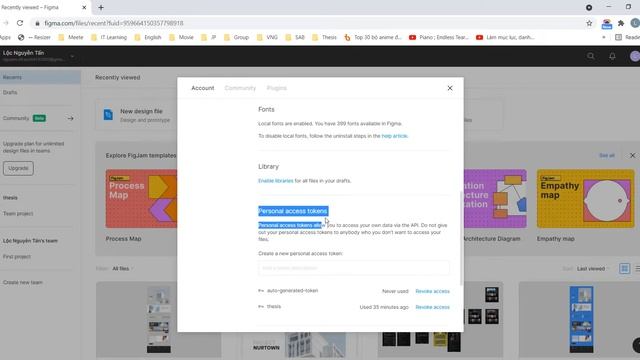Click the Làm mục lục YouTube bookmark

(x=505, y=37)
